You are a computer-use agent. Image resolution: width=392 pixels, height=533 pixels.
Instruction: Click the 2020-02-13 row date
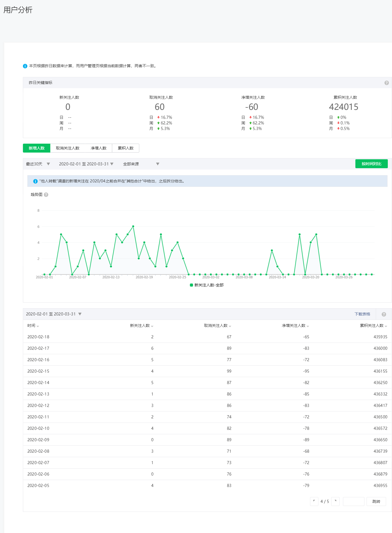coord(38,394)
